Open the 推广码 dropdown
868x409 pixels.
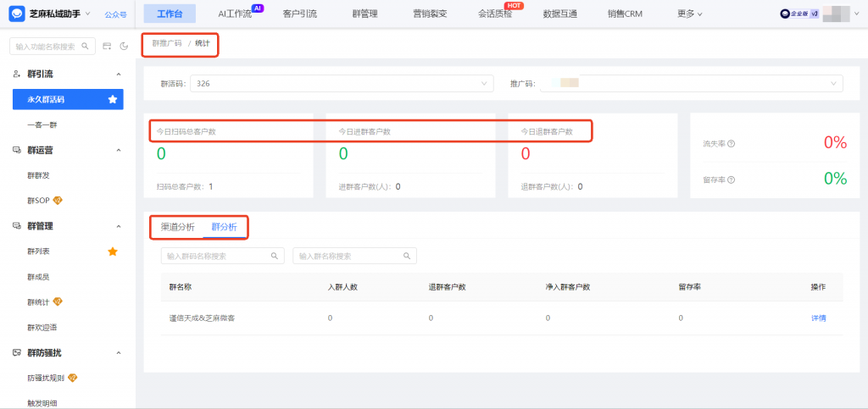(x=690, y=84)
